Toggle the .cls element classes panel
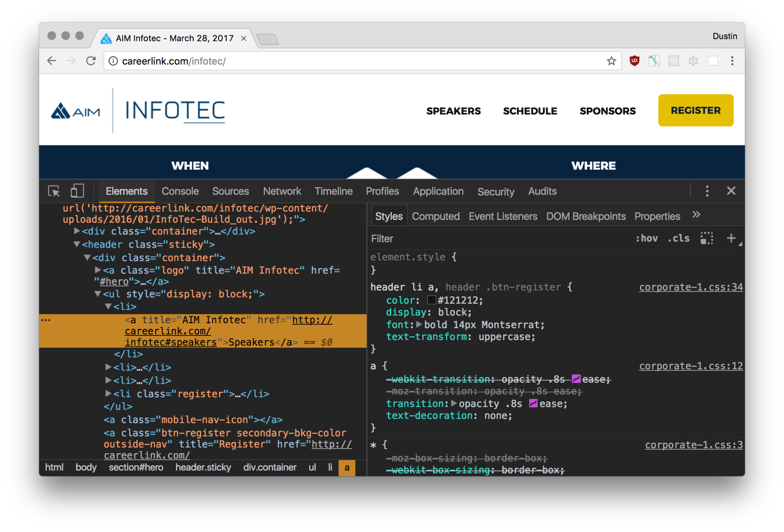Screen dimensions: 784x532 tap(678, 238)
